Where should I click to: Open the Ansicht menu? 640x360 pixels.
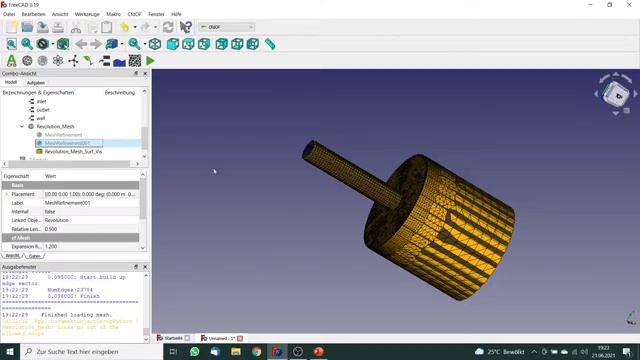tap(60, 14)
